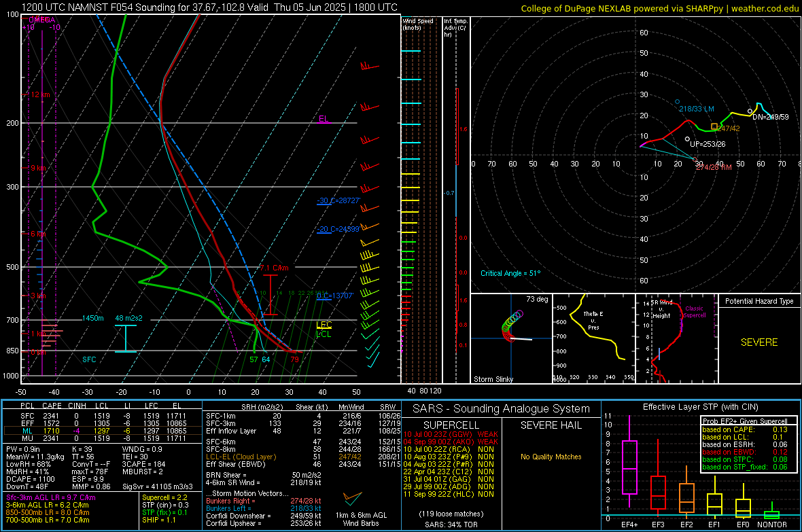Viewport: 802px width, 532px height.
Task: Select the red 'based on EBWD:' probability row
Action: 745,453
